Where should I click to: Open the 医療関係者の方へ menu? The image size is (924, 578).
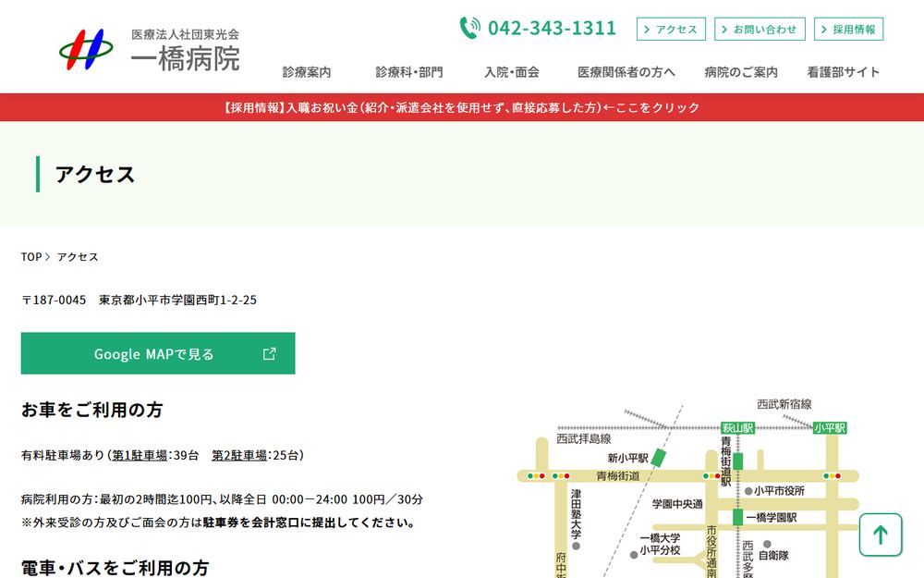click(626, 72)
